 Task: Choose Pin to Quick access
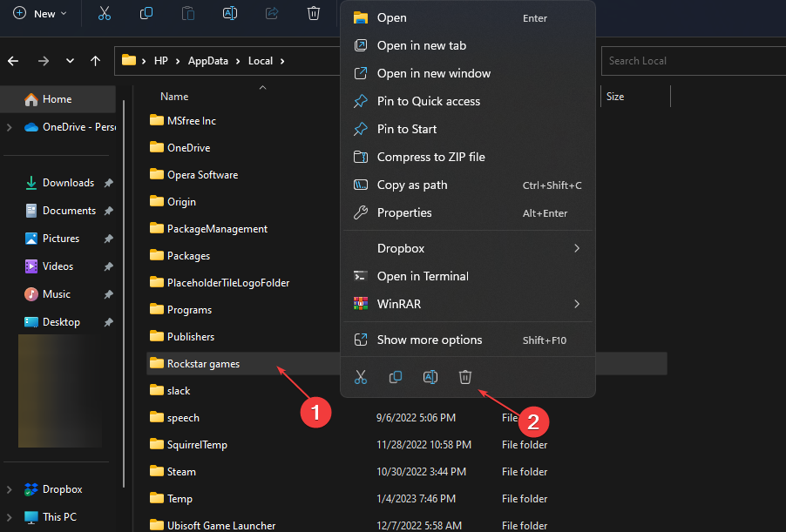point(468,101)
